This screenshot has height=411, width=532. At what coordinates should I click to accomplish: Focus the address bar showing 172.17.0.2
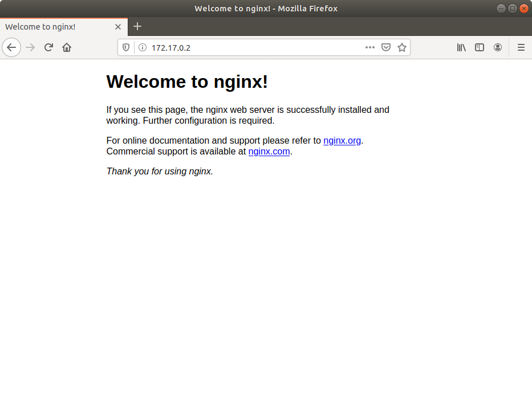click(x=251, y=48)
